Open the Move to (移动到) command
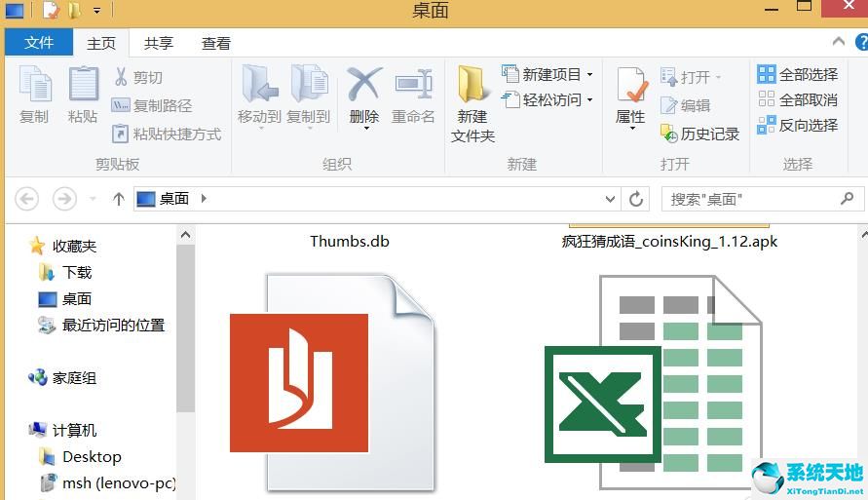868x500 pixels. click(x=260, y=96)
